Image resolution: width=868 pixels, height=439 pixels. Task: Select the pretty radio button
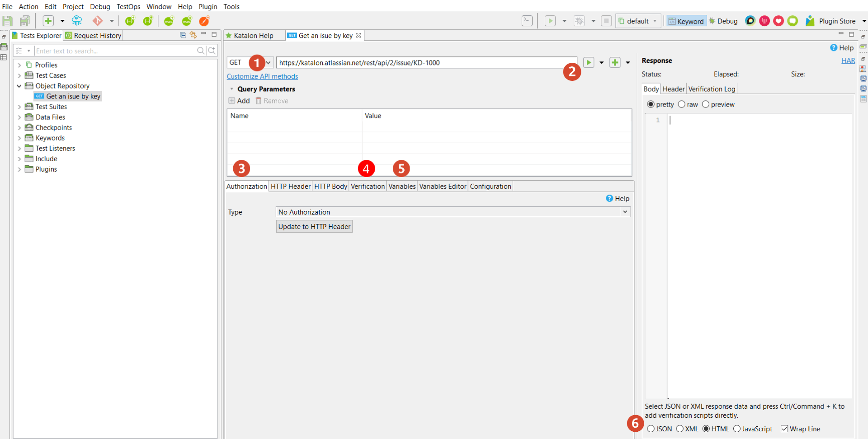tap(651, 104)
